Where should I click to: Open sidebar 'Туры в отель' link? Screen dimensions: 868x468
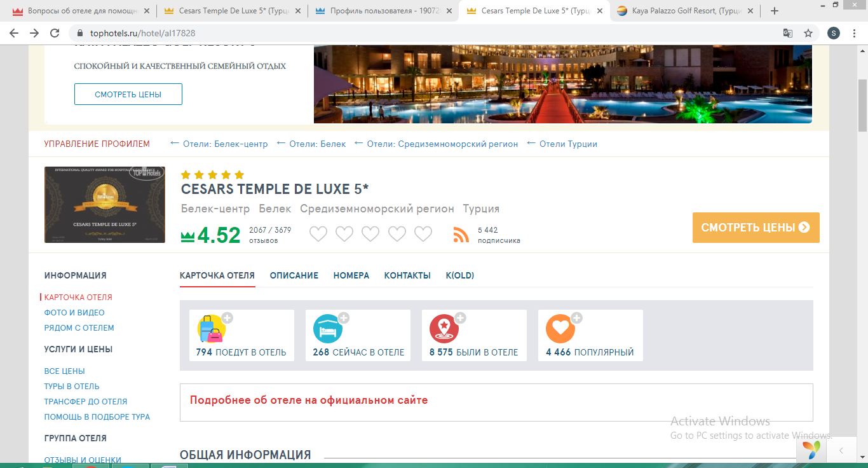click(72, 386)
